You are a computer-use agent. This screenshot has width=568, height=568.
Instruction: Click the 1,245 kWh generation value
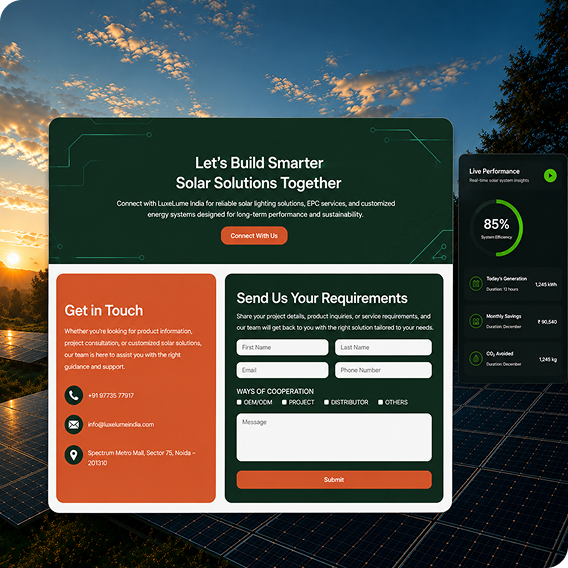pos(546,284)
